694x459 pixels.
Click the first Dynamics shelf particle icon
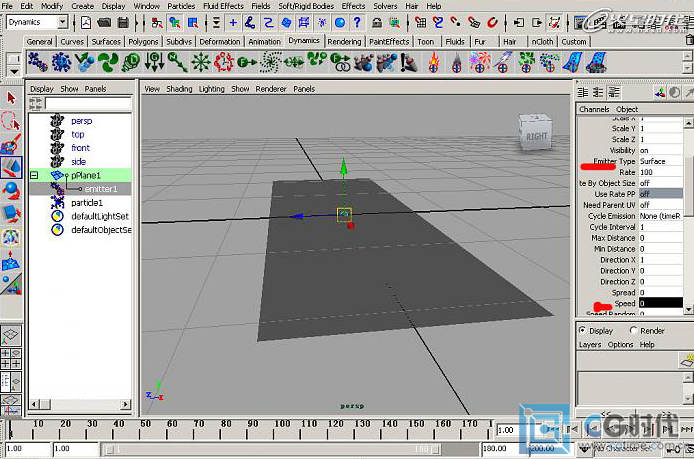(x=37, y=62)
